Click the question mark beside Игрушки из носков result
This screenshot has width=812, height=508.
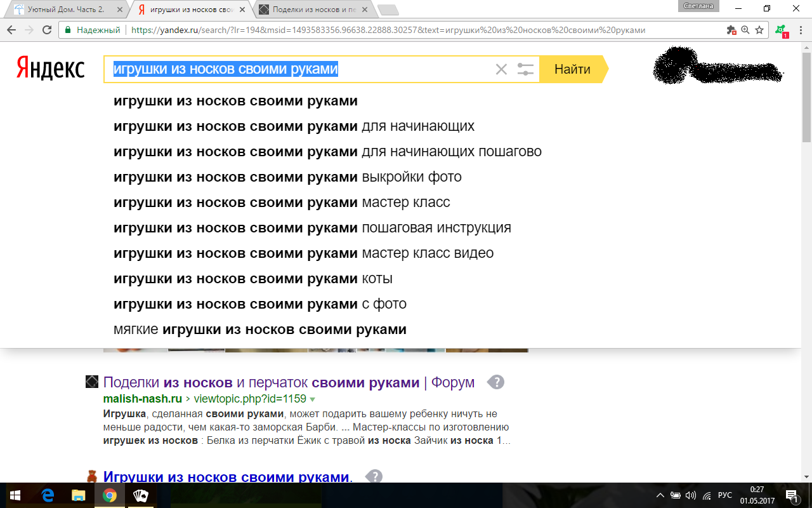(374, 477)
